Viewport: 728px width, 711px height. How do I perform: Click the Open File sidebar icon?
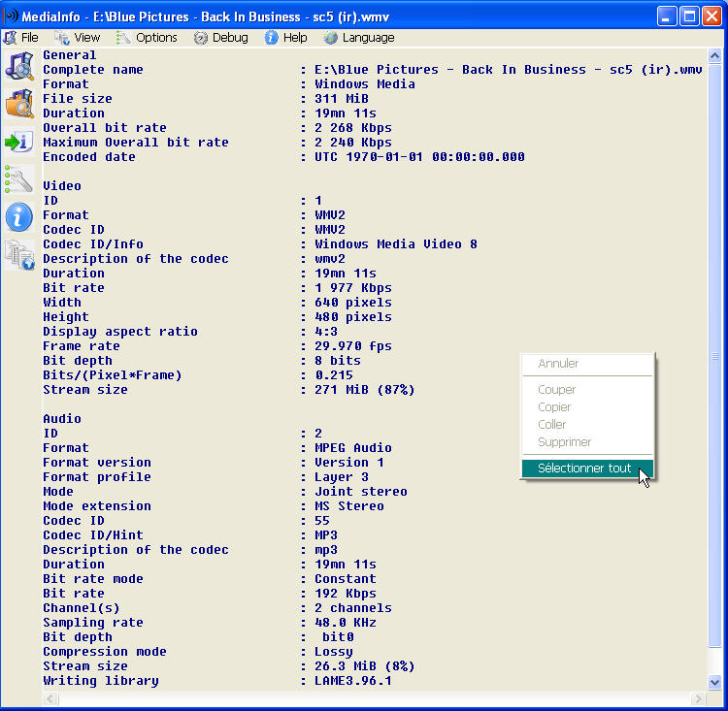click(x=19, y=67)
